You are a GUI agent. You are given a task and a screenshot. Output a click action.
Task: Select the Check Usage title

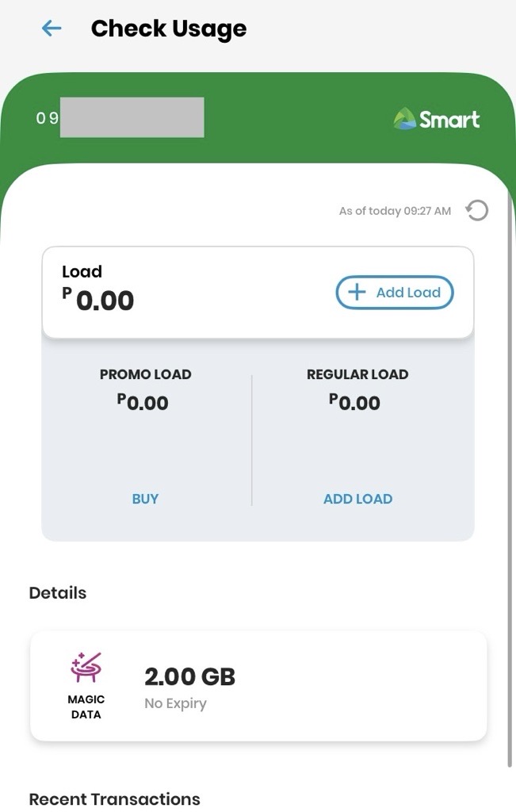pyautogui.click(x=168, y=28)
